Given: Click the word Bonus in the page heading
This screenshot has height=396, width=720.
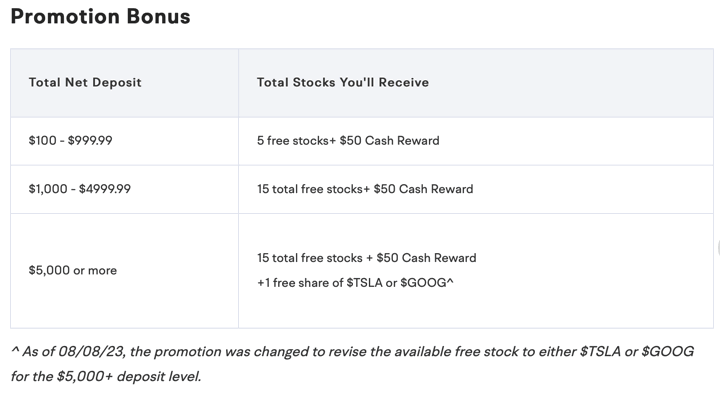Looking at the screenshot, I should click(x=158, y=17).
